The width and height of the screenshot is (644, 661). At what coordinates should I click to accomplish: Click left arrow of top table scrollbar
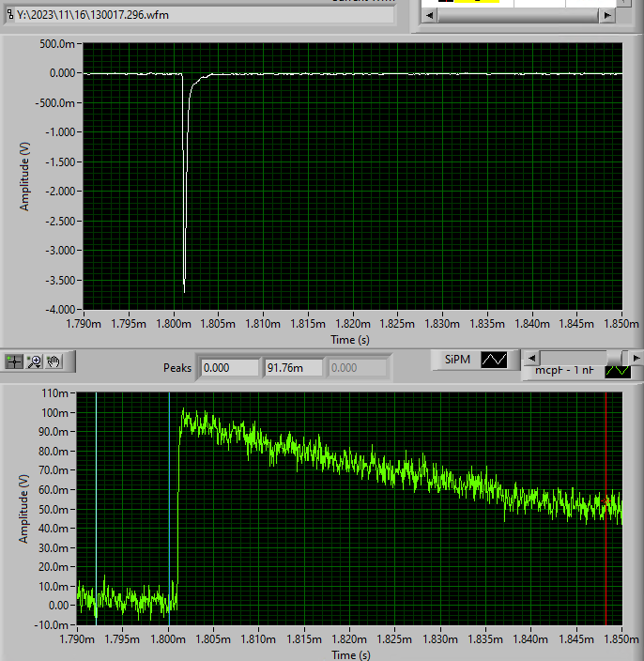tap(429, 16)
